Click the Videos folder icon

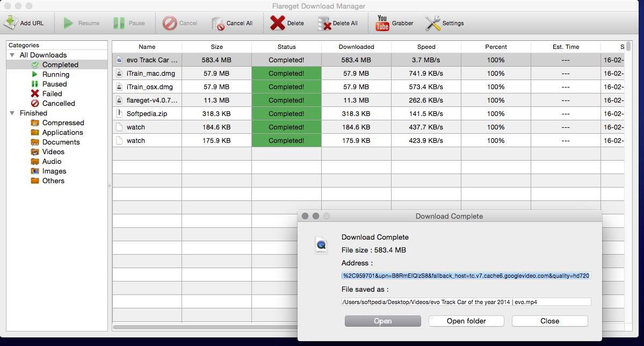coord(35,152)
